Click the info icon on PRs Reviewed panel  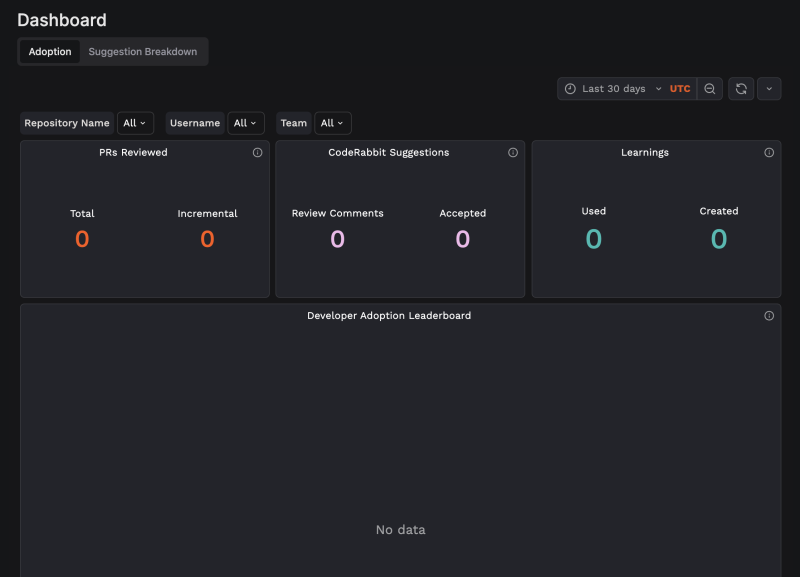[x=257, y=153]
